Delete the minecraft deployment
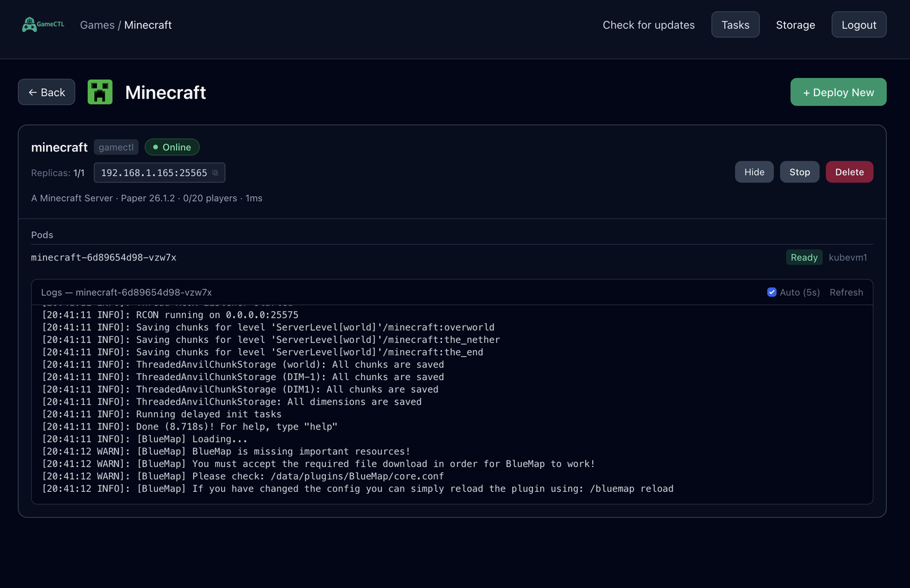 point(850,172)
